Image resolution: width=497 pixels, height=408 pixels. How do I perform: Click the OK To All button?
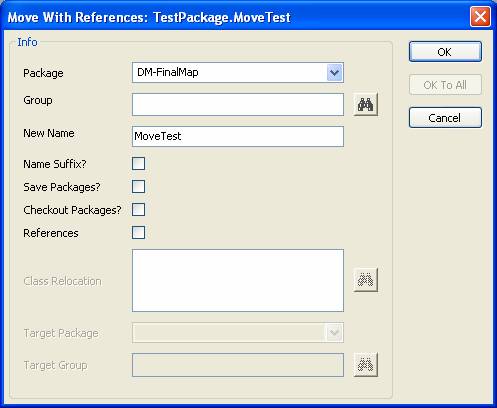(445, 85)
